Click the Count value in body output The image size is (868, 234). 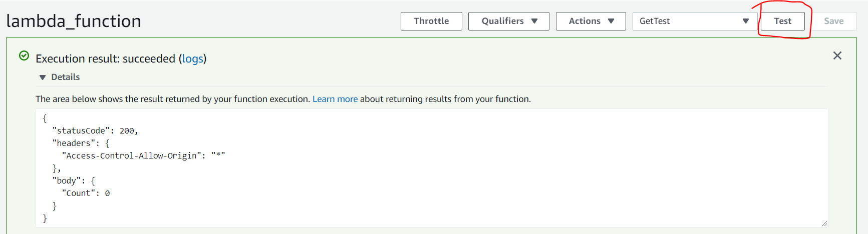click(107, 193)
